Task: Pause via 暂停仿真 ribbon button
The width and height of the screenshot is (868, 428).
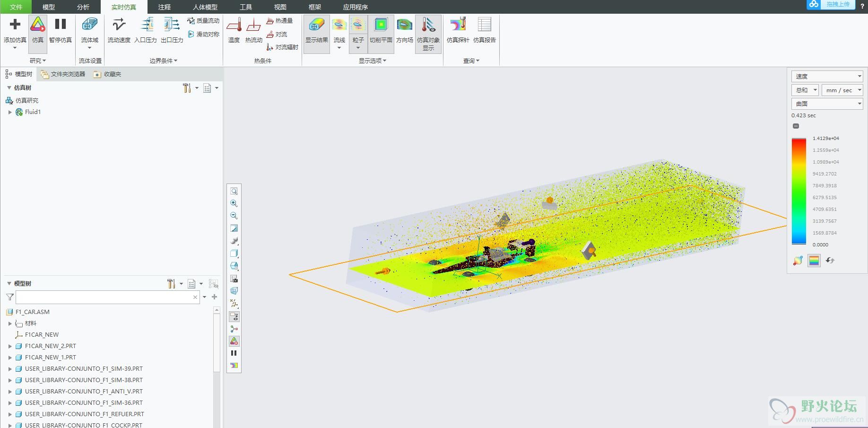Action: click(60, 30)
